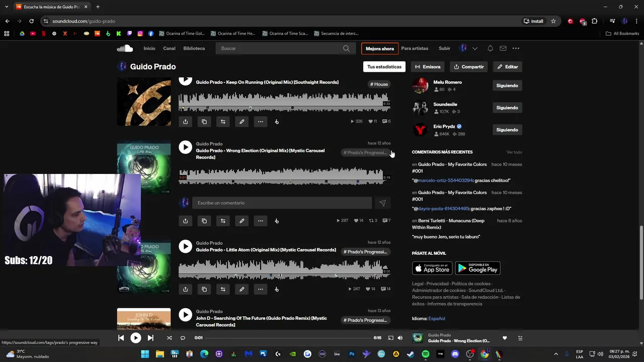The image size is (644, 362).
Task: Start the Emisora station
Action: coord(428,66)
